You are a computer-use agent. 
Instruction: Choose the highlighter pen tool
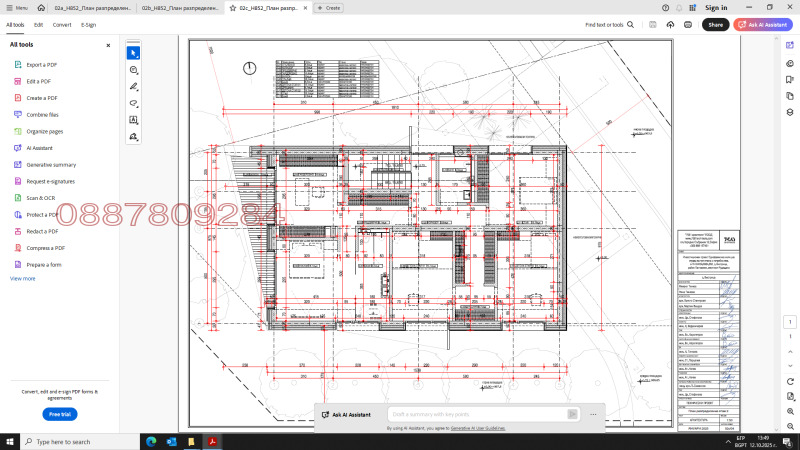(134, 86)
